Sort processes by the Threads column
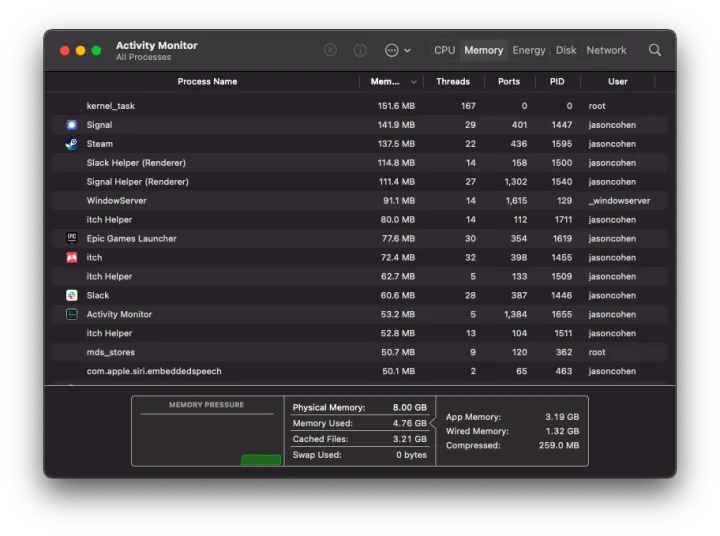The height and width of the screenshot is (536, 720). pos(452,81)
